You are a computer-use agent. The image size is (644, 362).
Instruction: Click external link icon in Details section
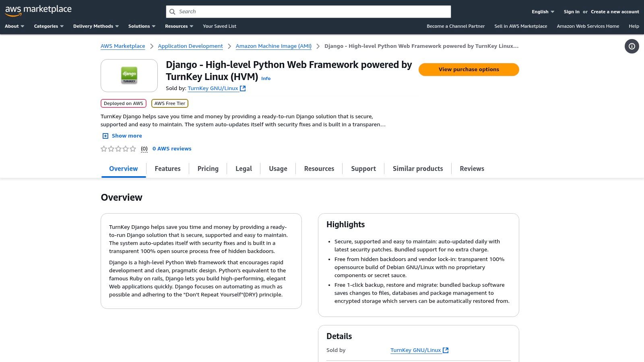446,350
